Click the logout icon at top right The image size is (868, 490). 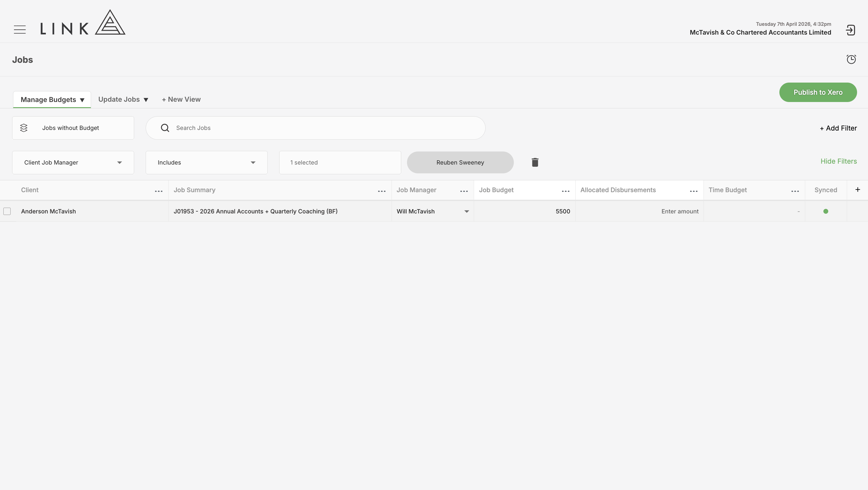(850, 30)
